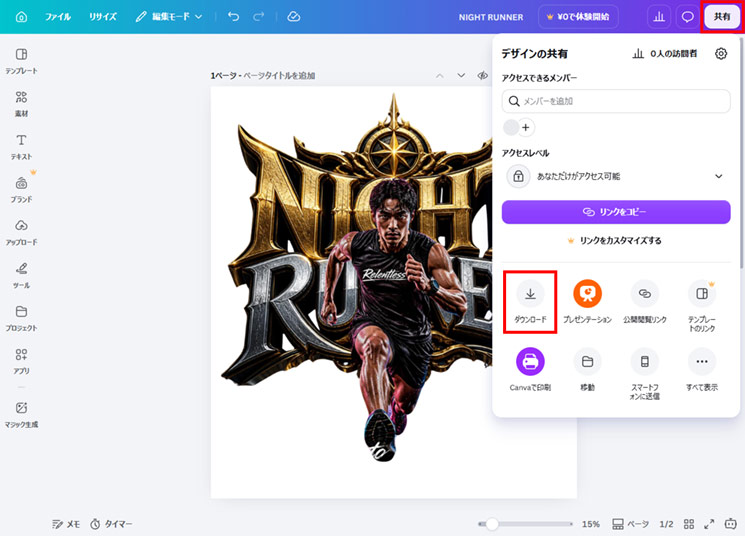The width and height of the screenshot is (745, 536).
Task: Choose 移動 folder option
Action: click(x=587, y=370)
